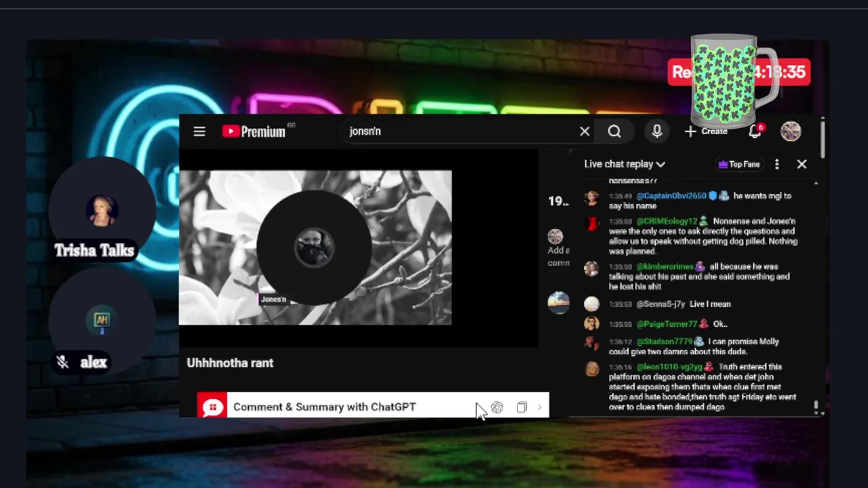Click the ChatGPT logo icon in summary bar
Viewport: 868px width, 488px height.
click(497, 407)
